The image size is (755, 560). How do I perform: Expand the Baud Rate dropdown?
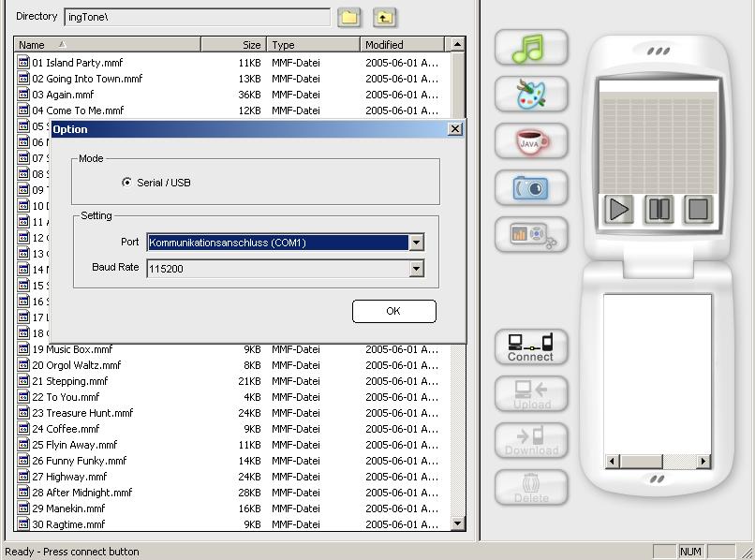416,269
